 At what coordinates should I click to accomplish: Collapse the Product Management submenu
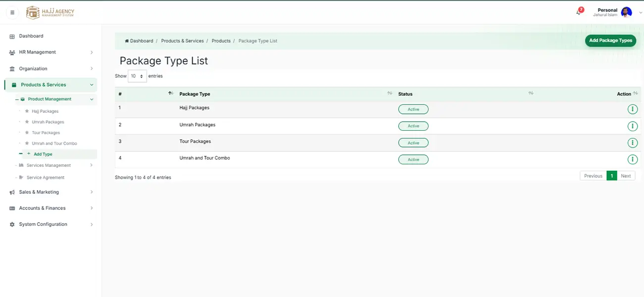[x=55, y=99]
